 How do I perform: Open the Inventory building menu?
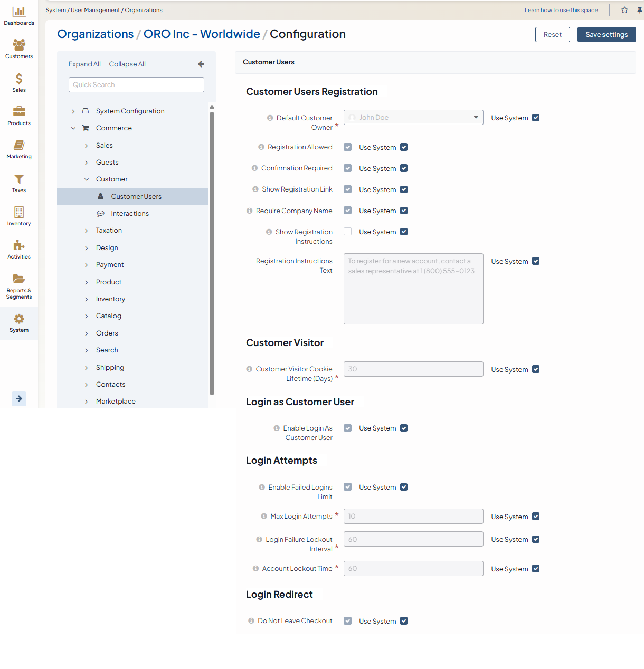[x=19, y=216]
